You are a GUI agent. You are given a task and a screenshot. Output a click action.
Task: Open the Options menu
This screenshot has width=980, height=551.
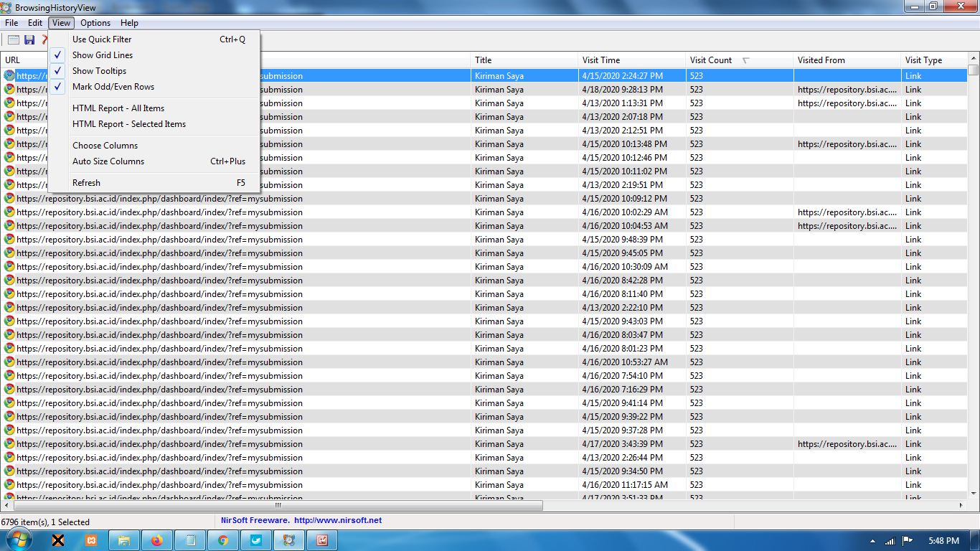pyautogui.click(x=95, y=23)
